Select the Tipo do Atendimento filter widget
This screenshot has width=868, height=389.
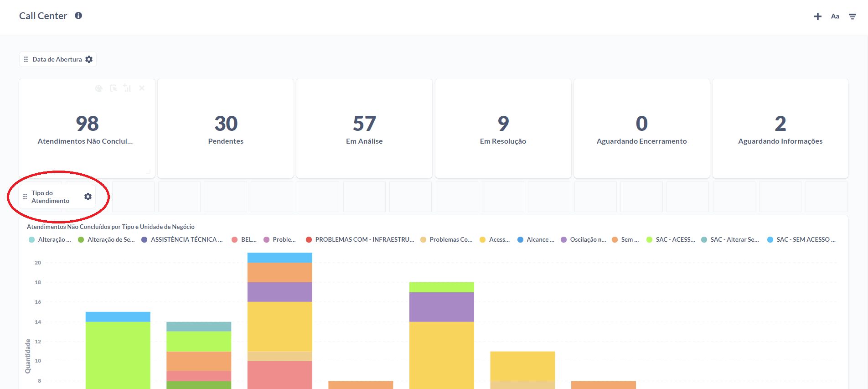pyautogui.click(x=57, y=197)
